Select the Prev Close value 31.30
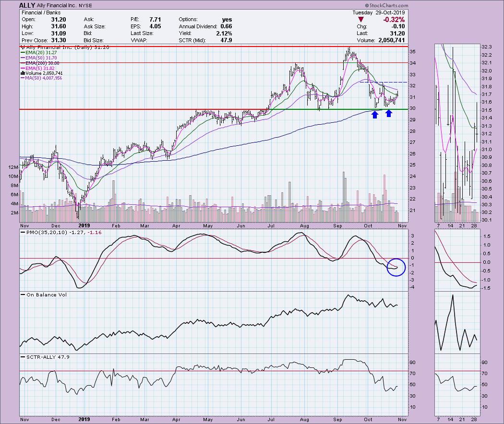This screenshot has width=504, height=424. click(59, 40)
